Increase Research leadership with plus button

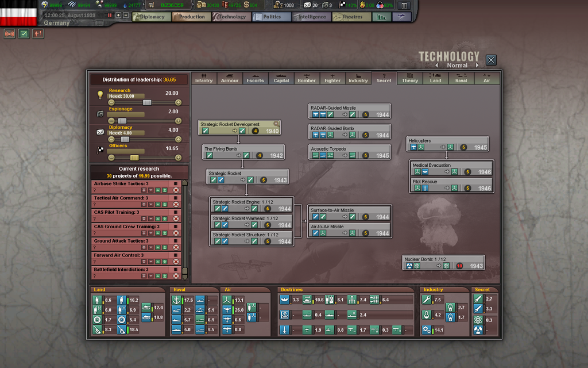(x=179, y=102)
